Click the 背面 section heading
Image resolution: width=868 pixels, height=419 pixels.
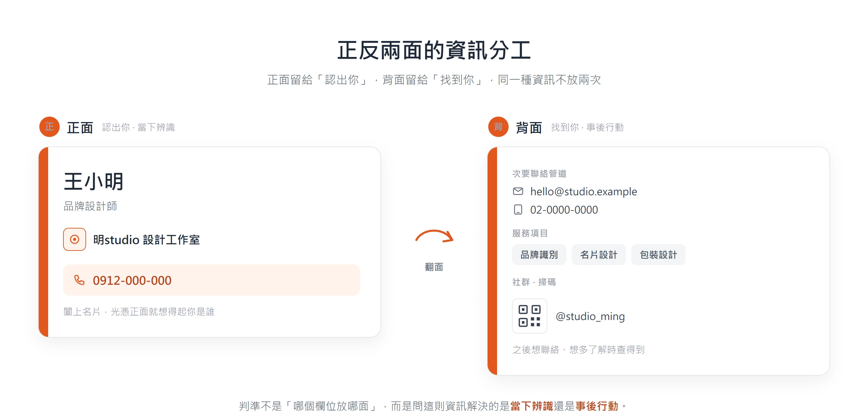(x=529, y=127)
